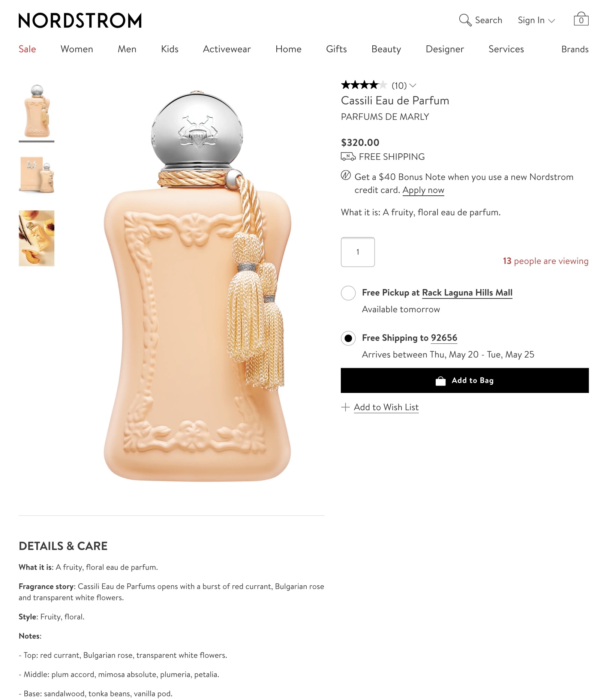This screenshot has height=700, width=598.
Task: Click the Nordstrom logo
Action: click(x=80, y=20)
